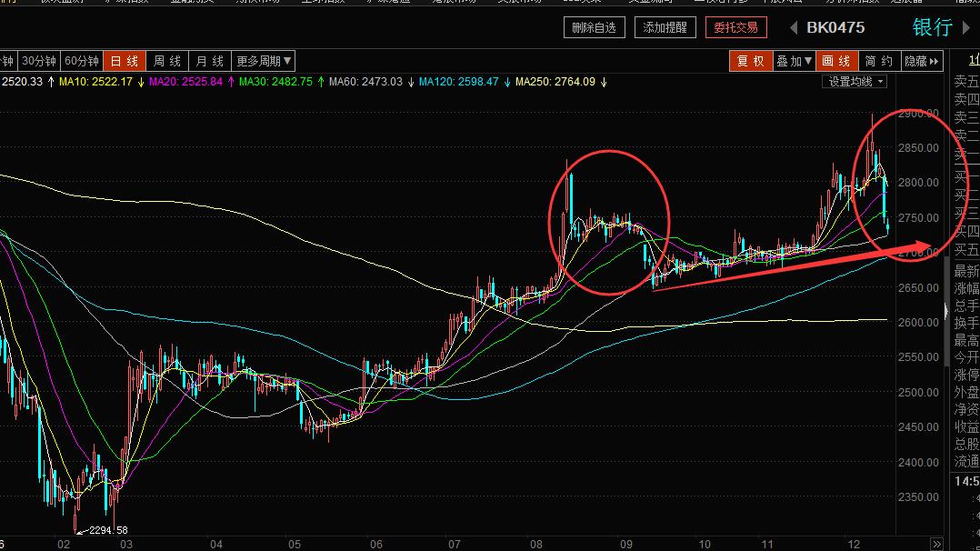Click the MA120: 2598.47 label
The width and height of the screenshot is (980, 551).
click(459, 82)
